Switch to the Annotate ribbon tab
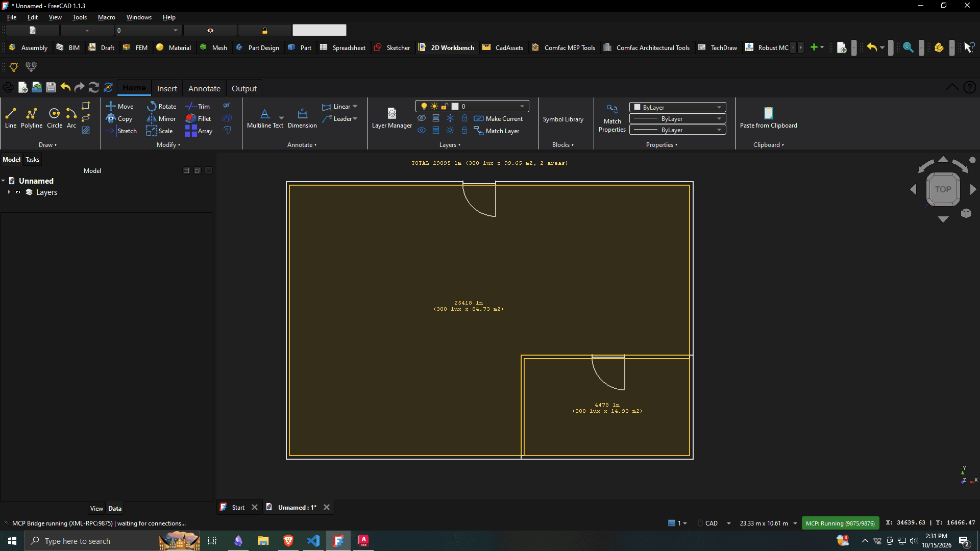Viewport: 980px width, 551px height. (204, 88)
